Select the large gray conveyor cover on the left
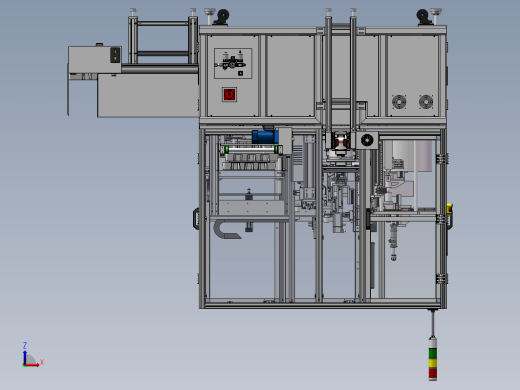This screenshot has width=520, height=390. tap(148, 95)
